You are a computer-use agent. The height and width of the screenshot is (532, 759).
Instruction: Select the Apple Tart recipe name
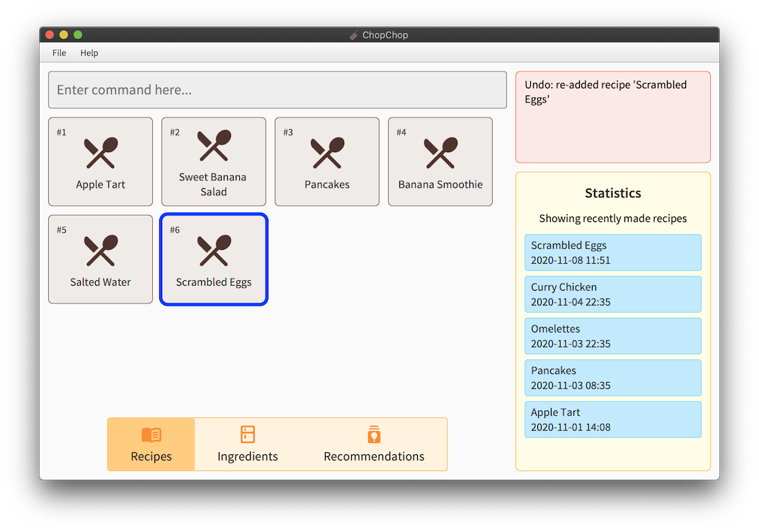(x=101, y=184)
